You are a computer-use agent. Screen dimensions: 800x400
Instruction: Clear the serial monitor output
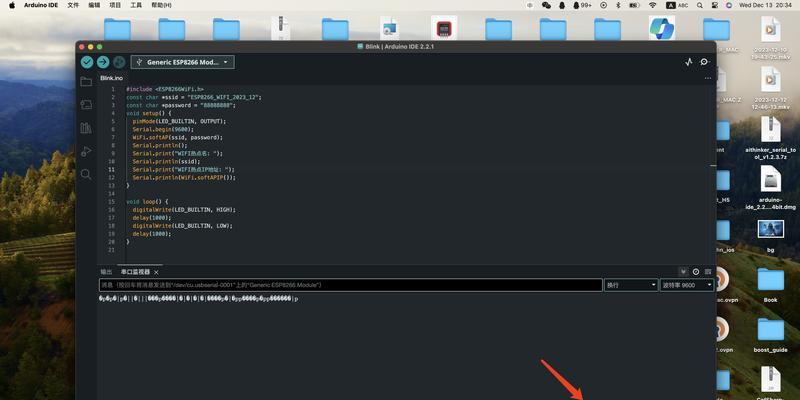[x=708, y=272]
